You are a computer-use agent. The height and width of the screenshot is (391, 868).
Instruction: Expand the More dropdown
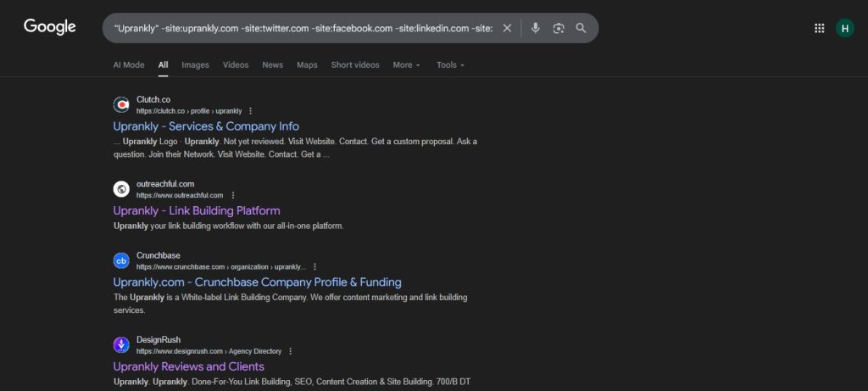click(407, 64)
